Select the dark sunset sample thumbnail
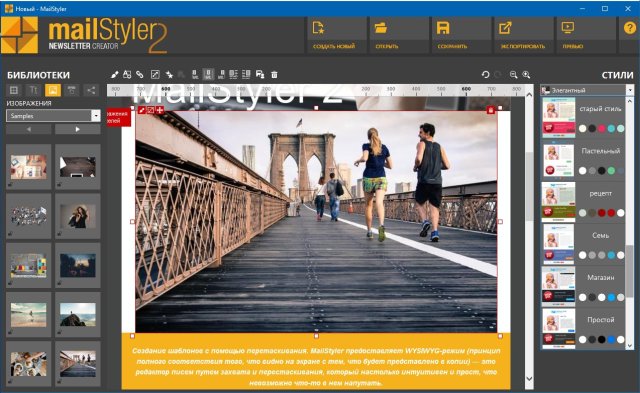Image resolution: width=640 pixels, height=393 pixels. (x=78, y=265)
